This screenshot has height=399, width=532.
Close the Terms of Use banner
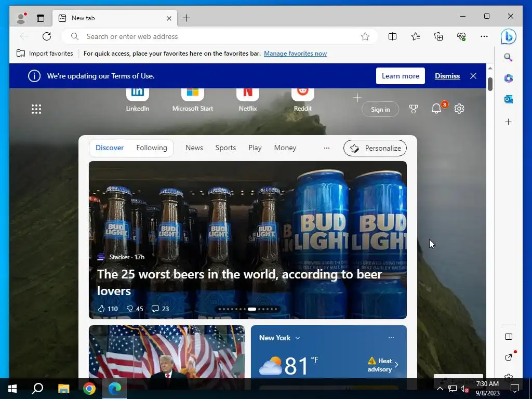[473, 76]
